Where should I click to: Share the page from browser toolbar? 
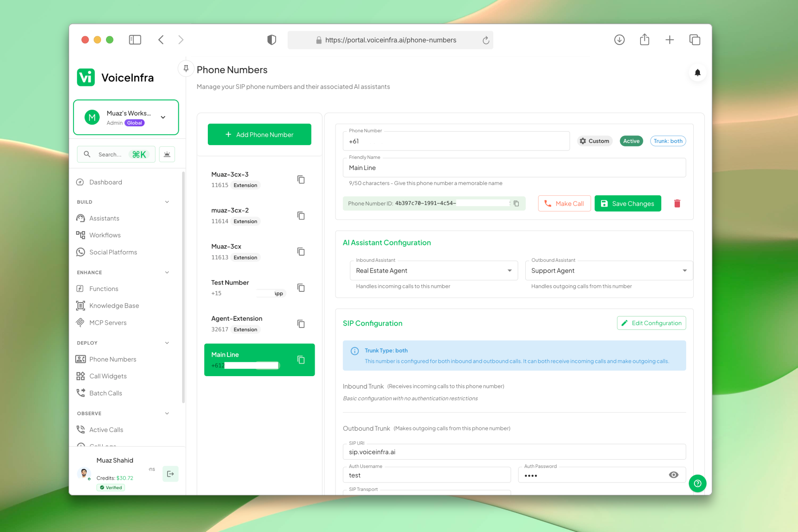(645, 39)
